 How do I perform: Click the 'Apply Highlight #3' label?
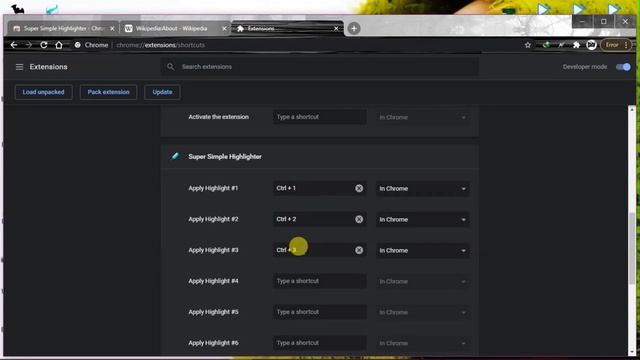pyautogui.click(x=213, y=250)
